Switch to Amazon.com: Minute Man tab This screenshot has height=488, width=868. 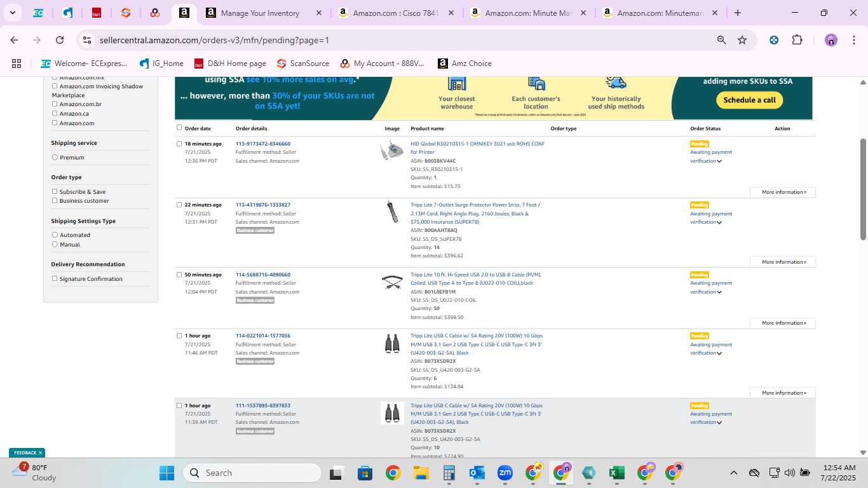(x=527, y=13)
